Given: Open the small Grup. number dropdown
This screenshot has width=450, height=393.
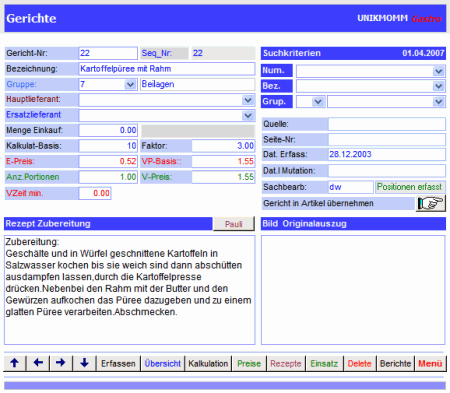Looking at the screenshot, I should tap(318, 102).
